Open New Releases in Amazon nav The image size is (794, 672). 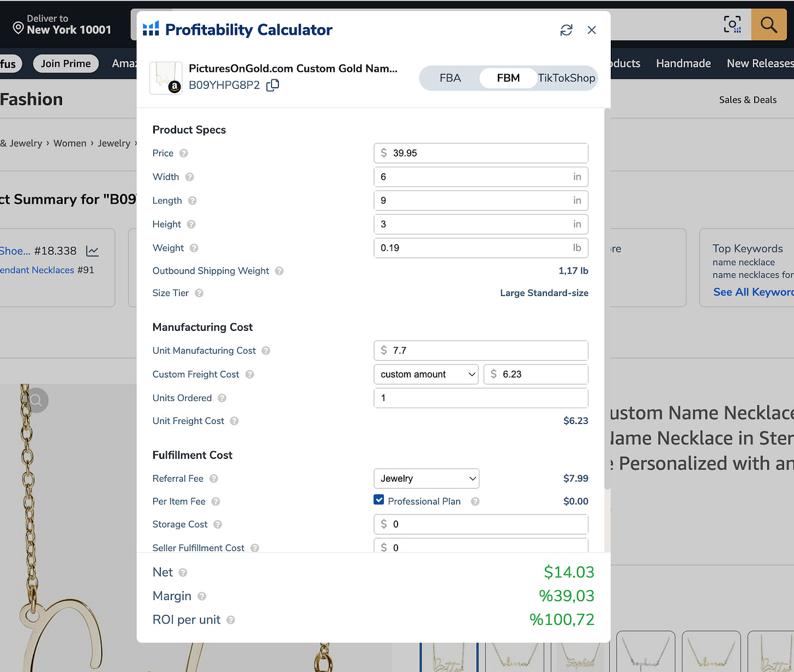[760, 64]
